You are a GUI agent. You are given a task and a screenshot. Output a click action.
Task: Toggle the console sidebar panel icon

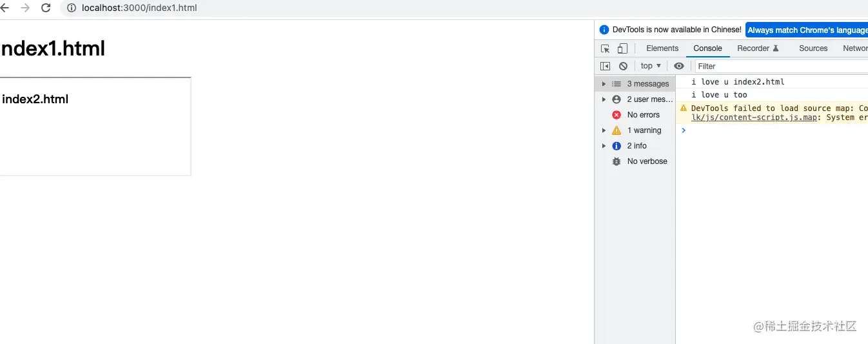click(x=605, y=66)
